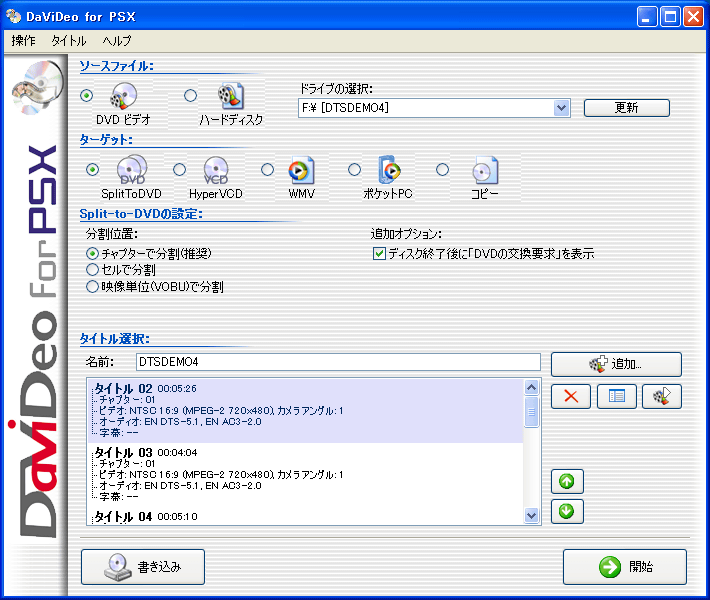Click title list scrollbar up arrow
Image resolution: width=710 pixels, height=600 pixels.
(532, 387)
